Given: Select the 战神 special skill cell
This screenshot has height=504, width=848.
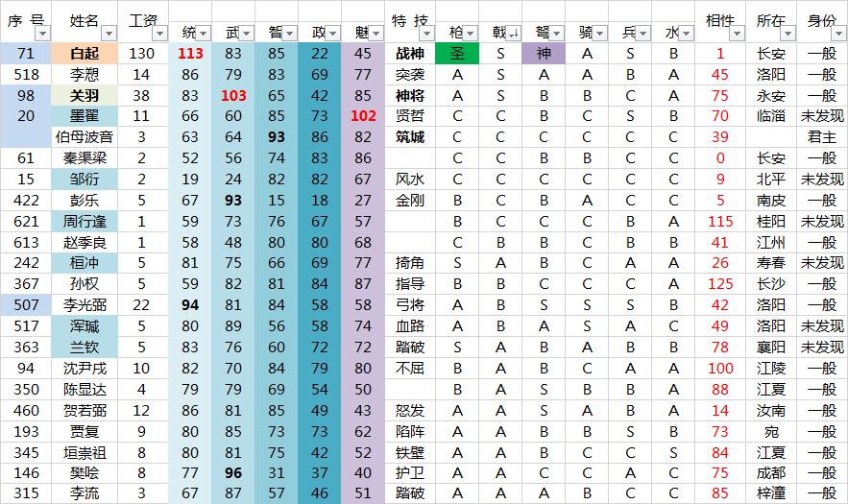Looking at the screenshot, I should pos(410,54).
